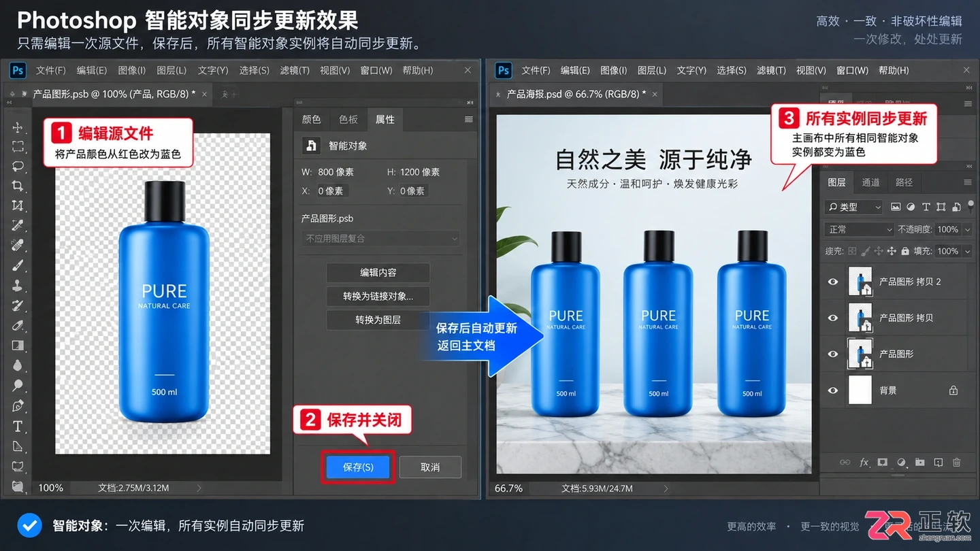Click the 编辑内容 button
The image size is (980, 551).
tap(378, 272)
